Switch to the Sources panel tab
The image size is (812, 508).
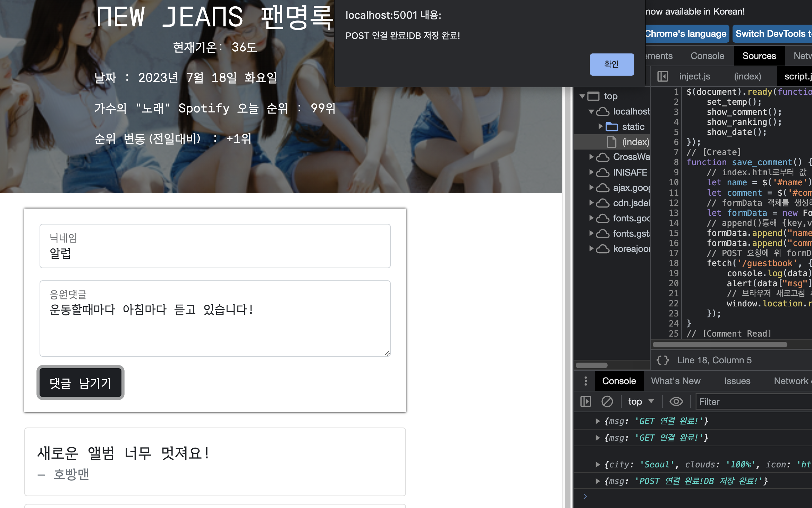pos(759,56)
